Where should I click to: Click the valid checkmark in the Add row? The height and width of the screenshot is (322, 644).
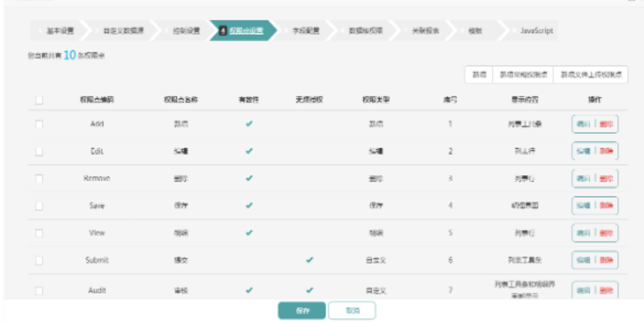coord(249,124)
